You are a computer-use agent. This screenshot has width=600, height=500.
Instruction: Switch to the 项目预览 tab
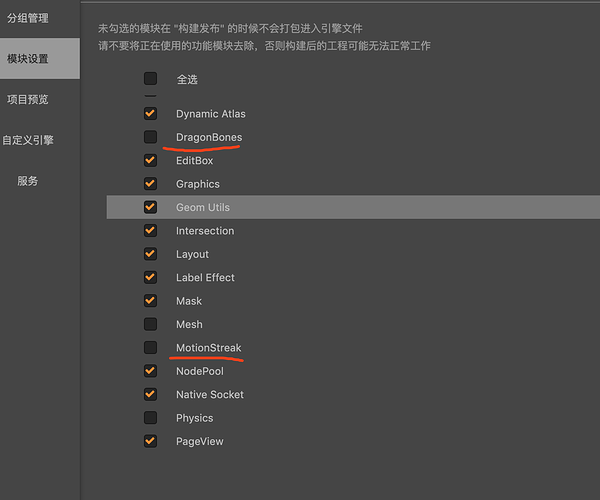(27, 99)
